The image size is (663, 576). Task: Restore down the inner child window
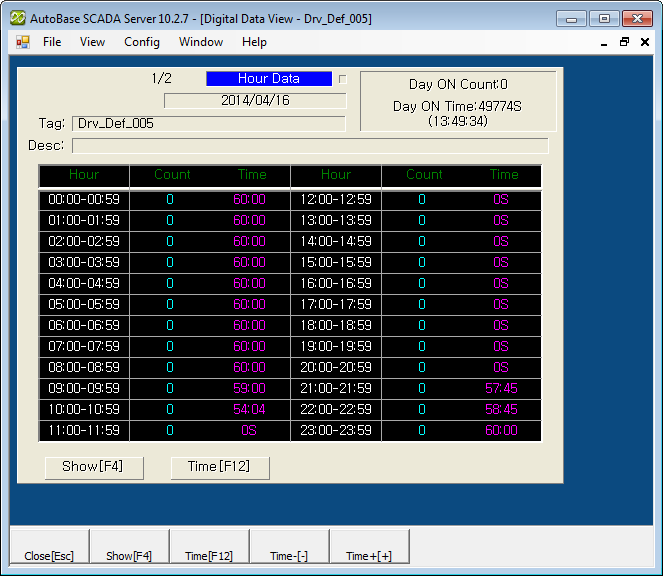(x=624, y=42)
